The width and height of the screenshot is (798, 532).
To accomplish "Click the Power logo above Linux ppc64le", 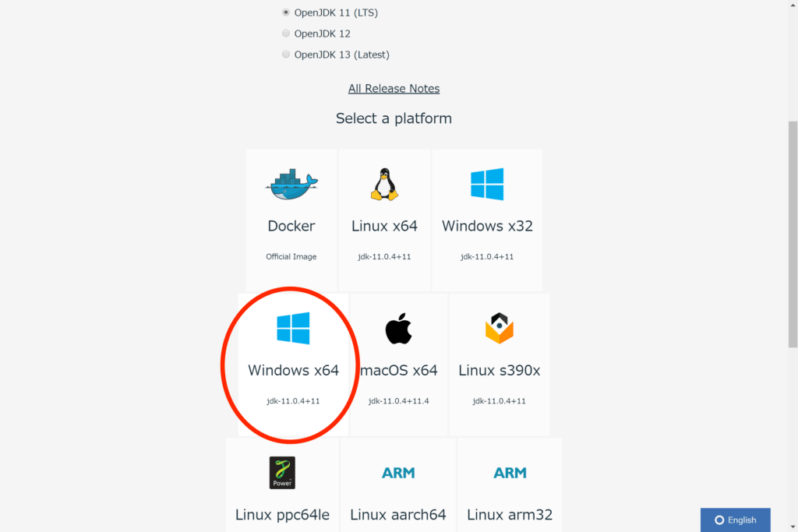I will 281,473.
